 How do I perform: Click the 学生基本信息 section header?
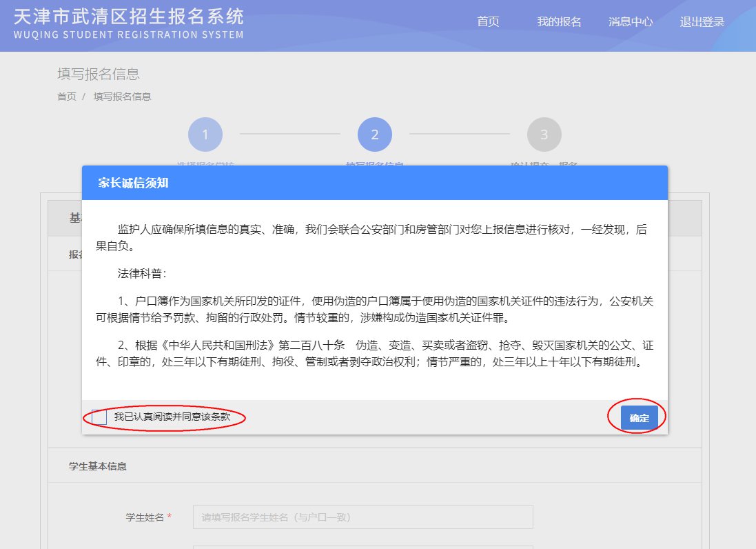coord(98,466)
